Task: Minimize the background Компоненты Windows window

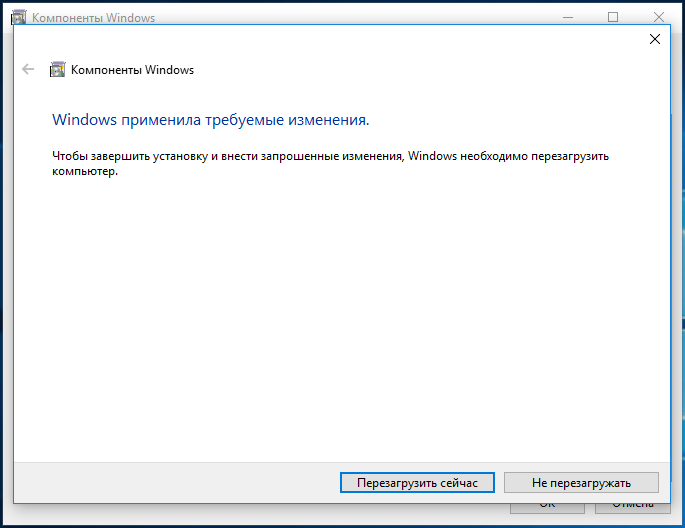Action: [567, 17]
